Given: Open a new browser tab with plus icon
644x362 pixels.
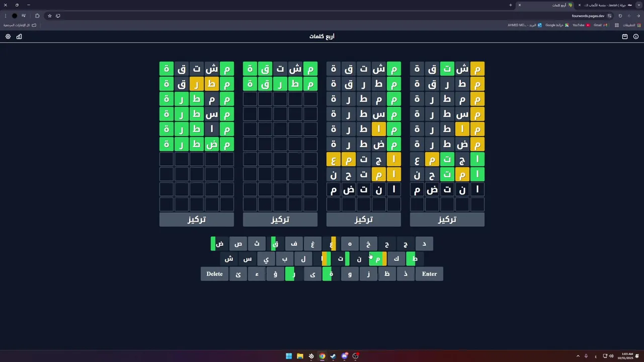Looking at the screenshot, I should [510, 5].
